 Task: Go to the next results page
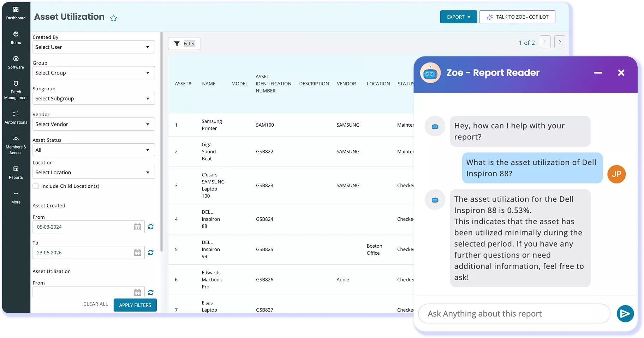[x=560, y=42]
